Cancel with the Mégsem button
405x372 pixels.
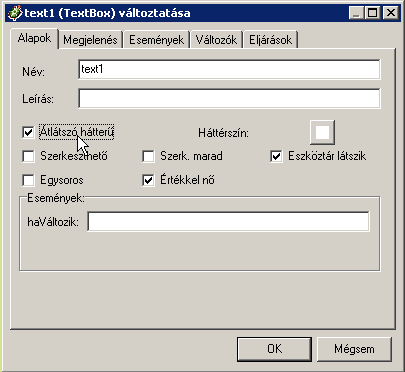354,349
